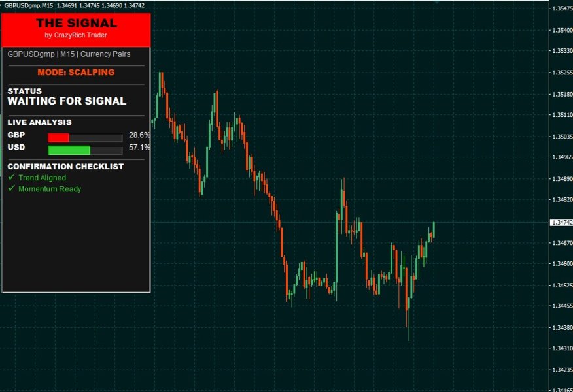Click the 1.34820 price axis label
573x392 pixels.
(x=563, y=200)
